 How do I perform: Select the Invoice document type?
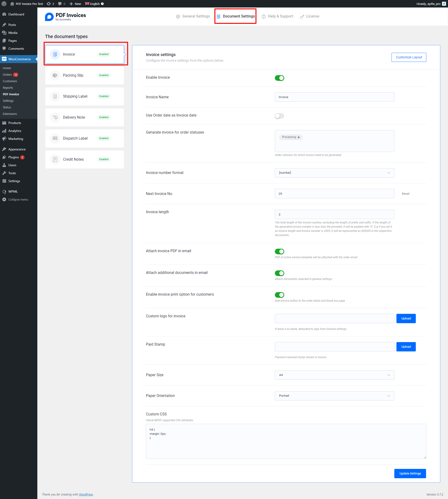click(84, 54)
